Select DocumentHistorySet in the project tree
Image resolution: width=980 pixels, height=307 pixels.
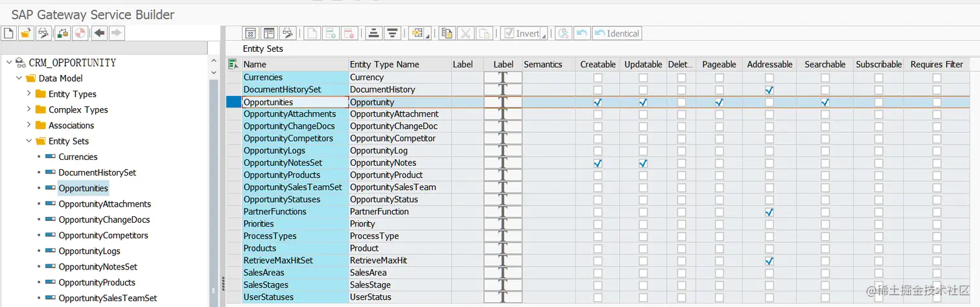(x=97, y=172)
